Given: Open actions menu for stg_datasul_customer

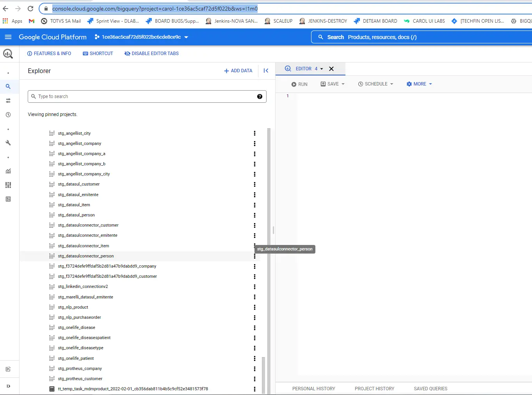Looking at the screenshot, I should (254, 184).
